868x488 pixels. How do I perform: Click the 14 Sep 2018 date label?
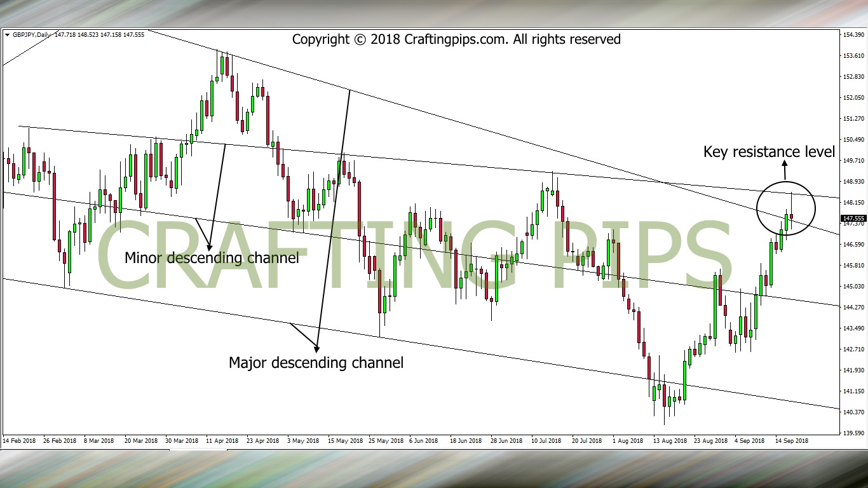click(792, 440)
